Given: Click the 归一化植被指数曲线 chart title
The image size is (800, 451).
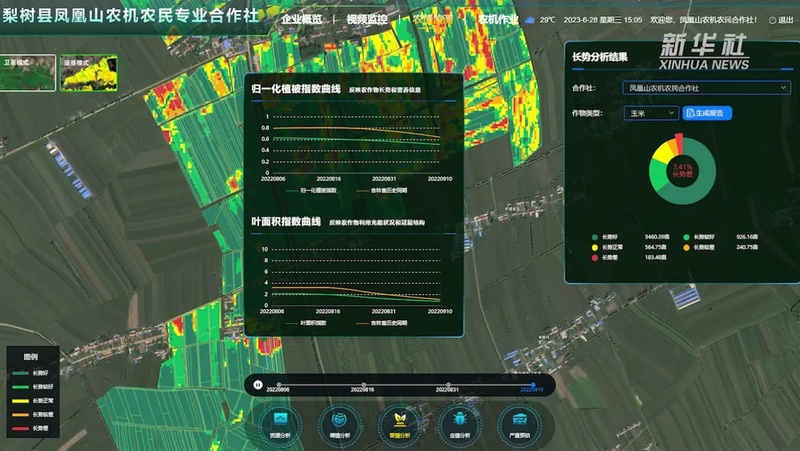Looking at the screenshot, I should (296, 89).
